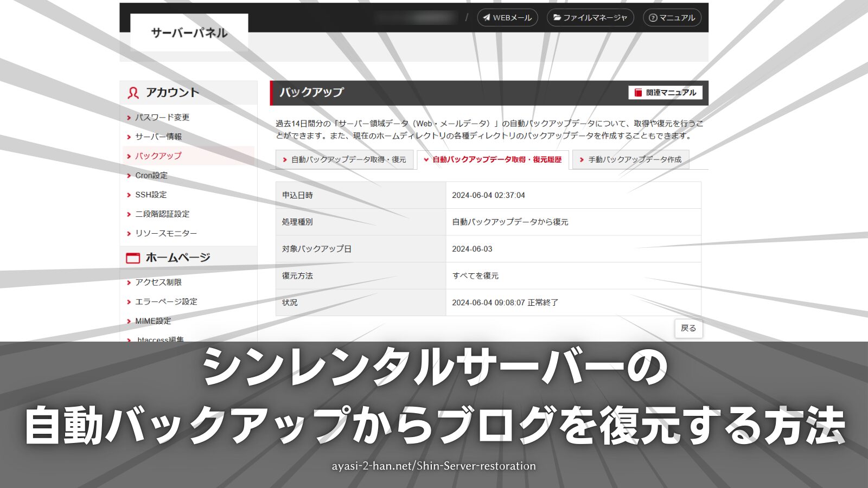Click the arrow before Cron設定
This screenshot has width=868, height=488.
click(x=129, y=176)
